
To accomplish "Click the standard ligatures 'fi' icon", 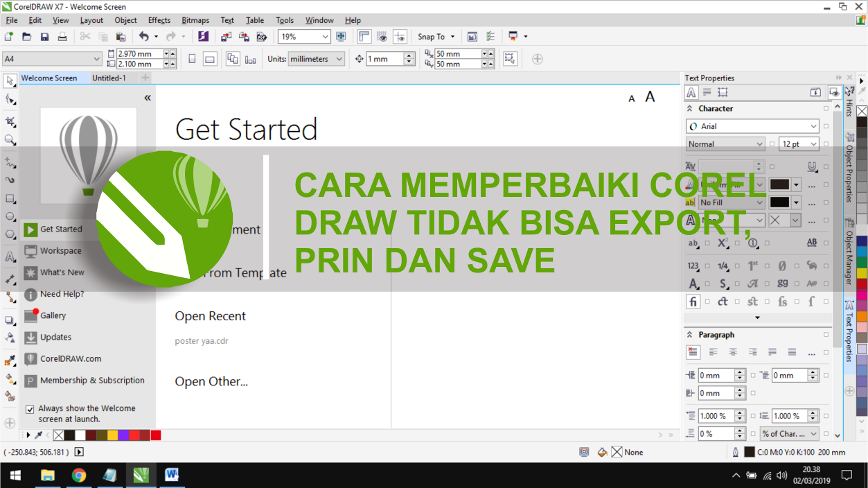I will pos(693,302).
